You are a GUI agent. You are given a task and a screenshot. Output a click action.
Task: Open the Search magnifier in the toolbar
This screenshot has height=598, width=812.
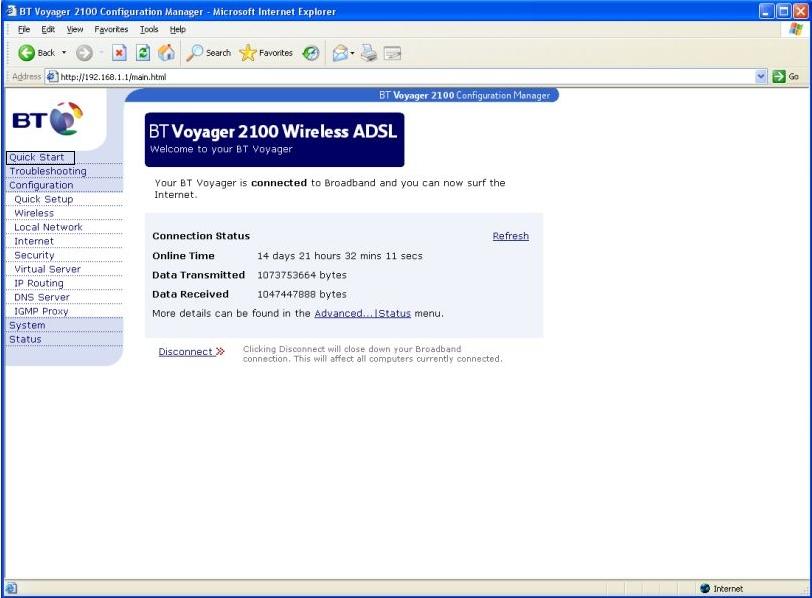click(194, 53)
